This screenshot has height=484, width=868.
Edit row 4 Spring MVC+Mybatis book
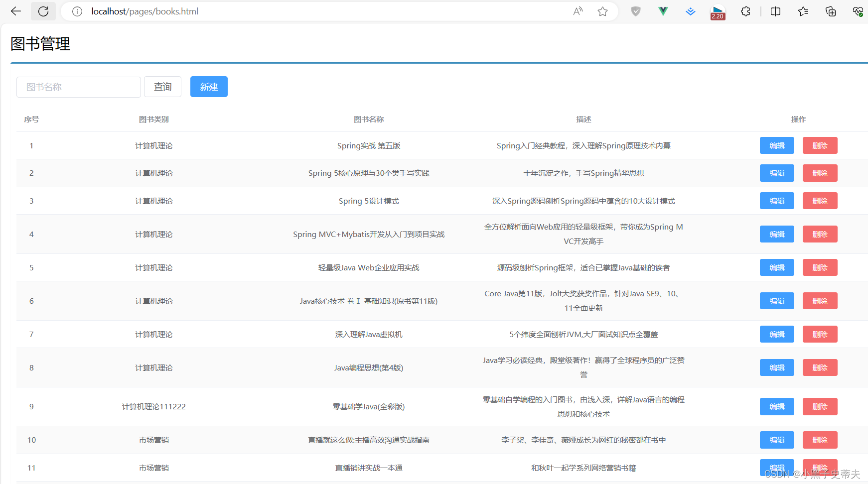(x=777, y=234)
